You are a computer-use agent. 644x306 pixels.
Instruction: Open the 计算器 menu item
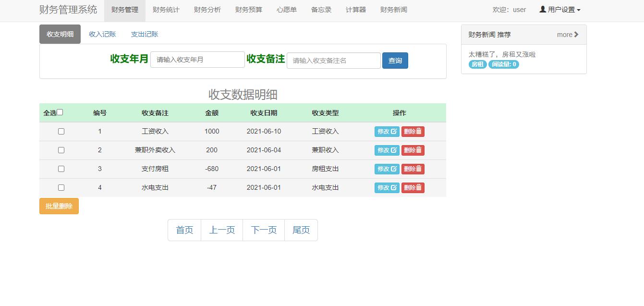(355, 10)
